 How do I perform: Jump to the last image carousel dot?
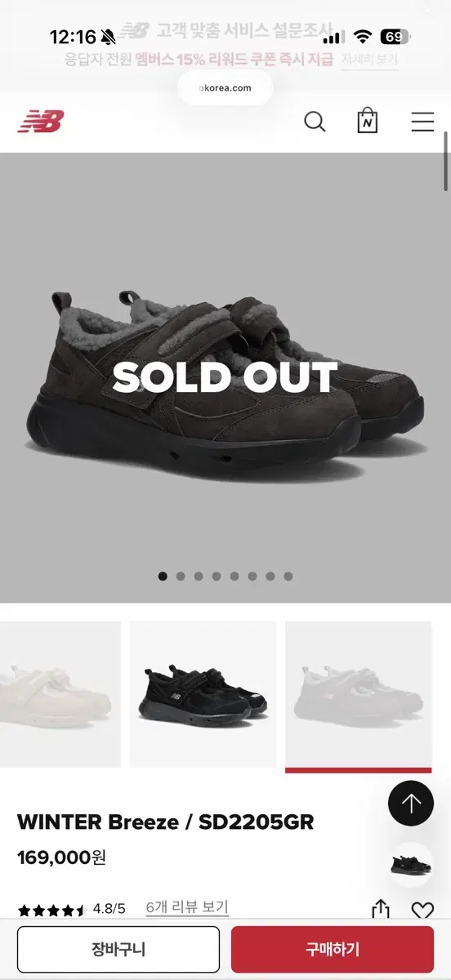(x=288, y=576)
